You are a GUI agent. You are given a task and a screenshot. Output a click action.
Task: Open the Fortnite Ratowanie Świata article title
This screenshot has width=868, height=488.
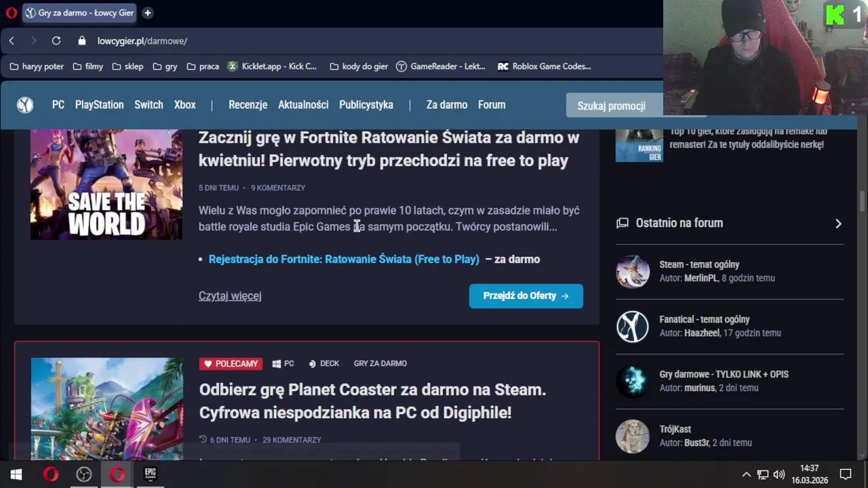[x=389, y=149]
